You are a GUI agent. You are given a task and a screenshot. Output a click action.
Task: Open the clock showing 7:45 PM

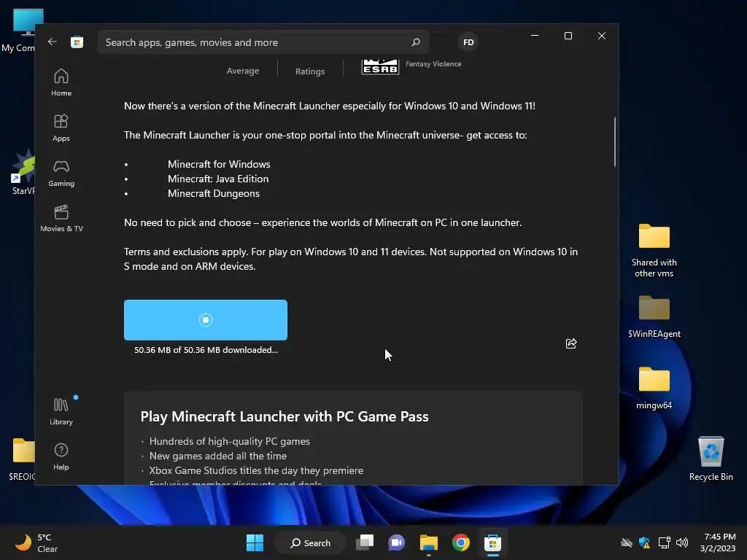pos(718,542)
